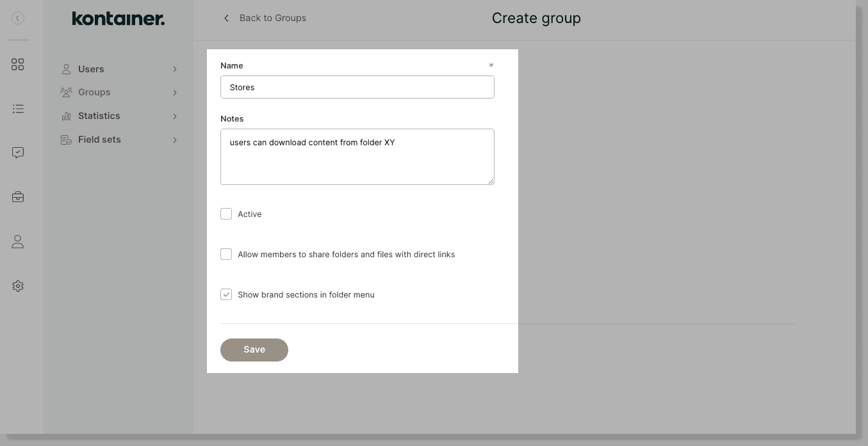
Task: Click the Save button
Action: pos(254,349)
